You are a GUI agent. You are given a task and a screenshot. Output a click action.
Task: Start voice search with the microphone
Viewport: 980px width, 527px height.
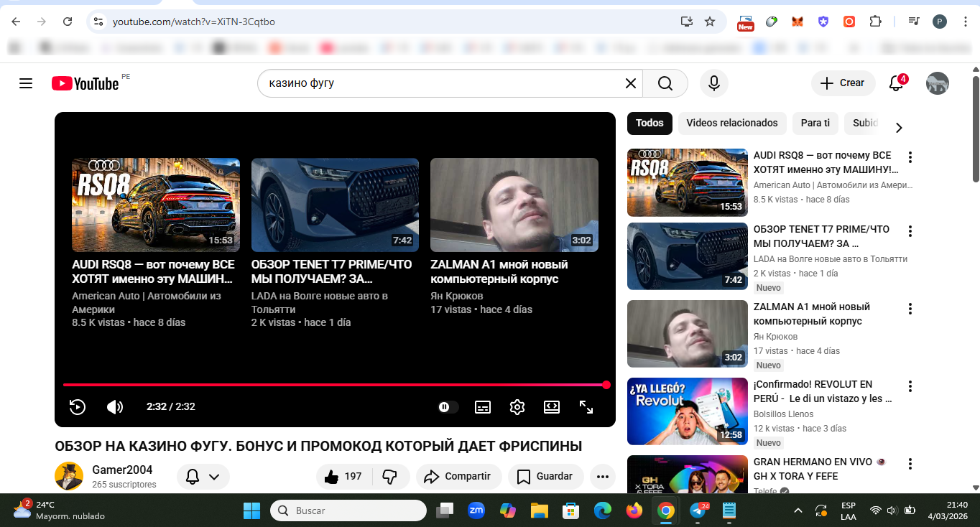(x=714, y=83)
